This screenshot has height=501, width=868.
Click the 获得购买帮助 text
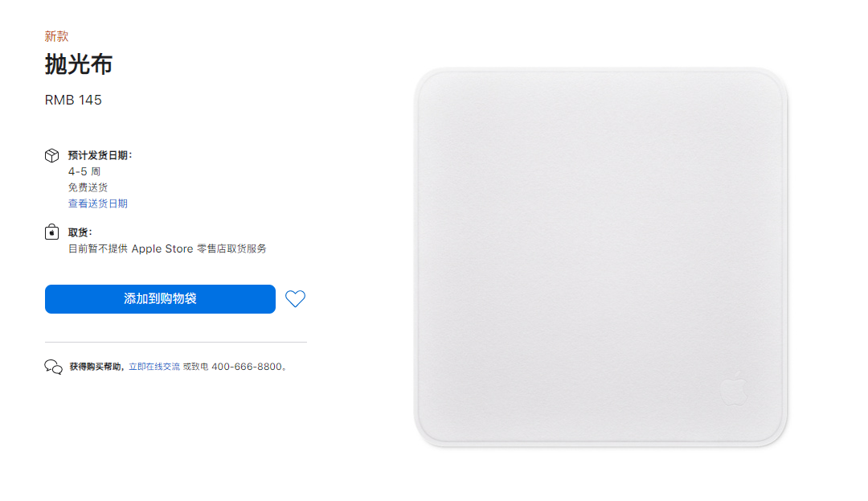click(95, 367)
